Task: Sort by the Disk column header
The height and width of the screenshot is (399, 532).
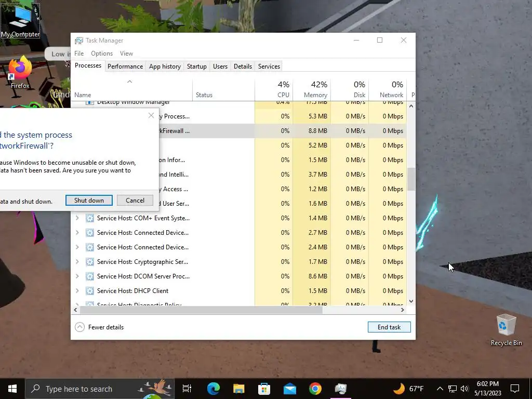Action: click(x=350, y=89)
